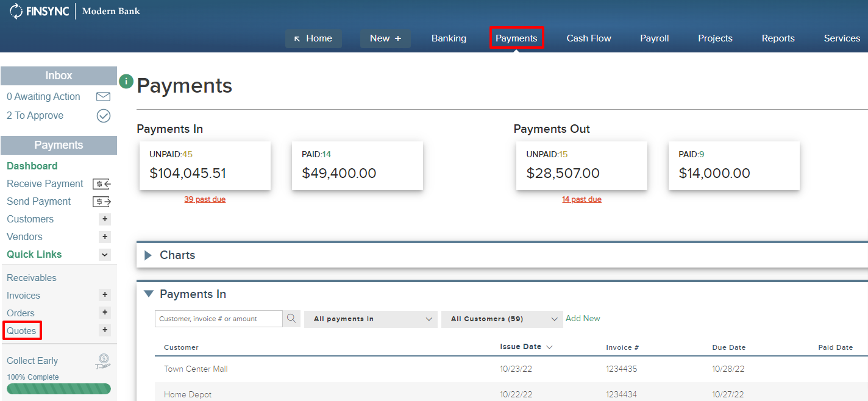Viewport: 868px width, 401px height.
Task: Open the Payments Out unpaid $28,507.00 card
Action: pos(582,166)
